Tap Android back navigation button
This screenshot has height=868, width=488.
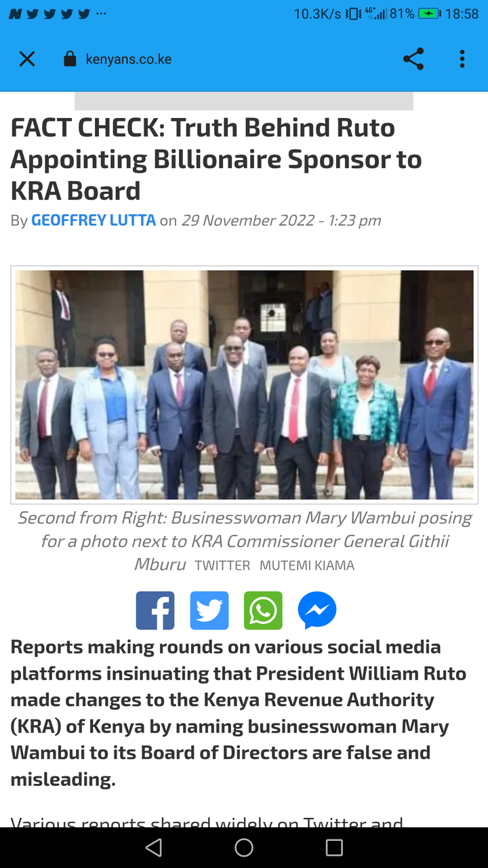pos(154,847)
